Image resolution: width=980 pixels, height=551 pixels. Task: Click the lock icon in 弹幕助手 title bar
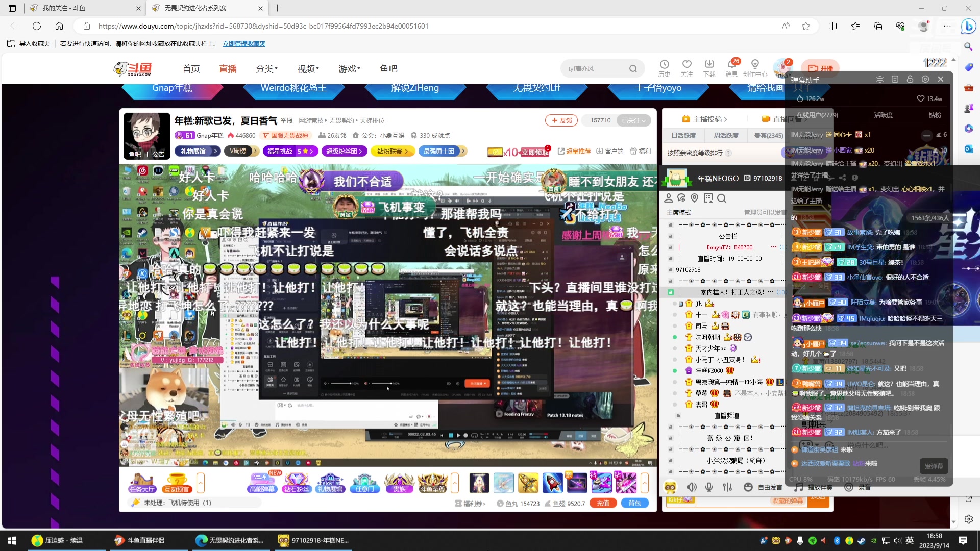pos(910,79)
